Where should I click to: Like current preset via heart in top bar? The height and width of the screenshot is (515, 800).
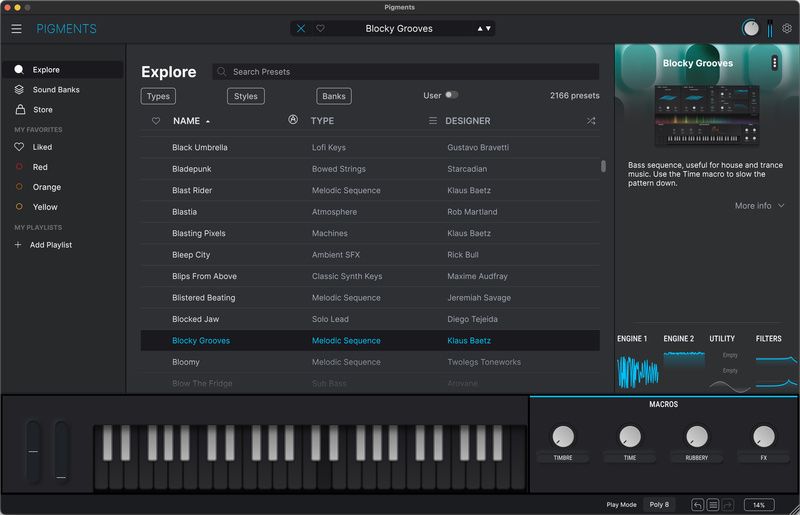tap(320, 29)
